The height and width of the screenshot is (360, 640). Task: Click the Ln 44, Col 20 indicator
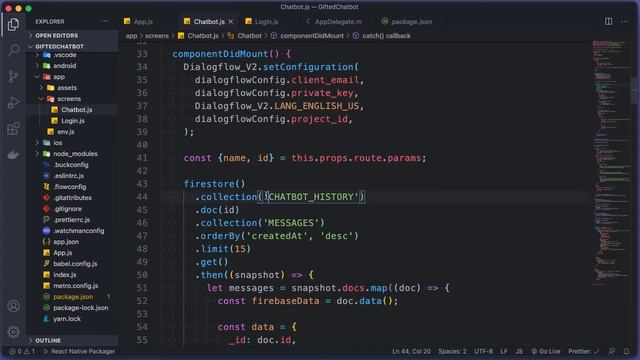pos(411,351)
